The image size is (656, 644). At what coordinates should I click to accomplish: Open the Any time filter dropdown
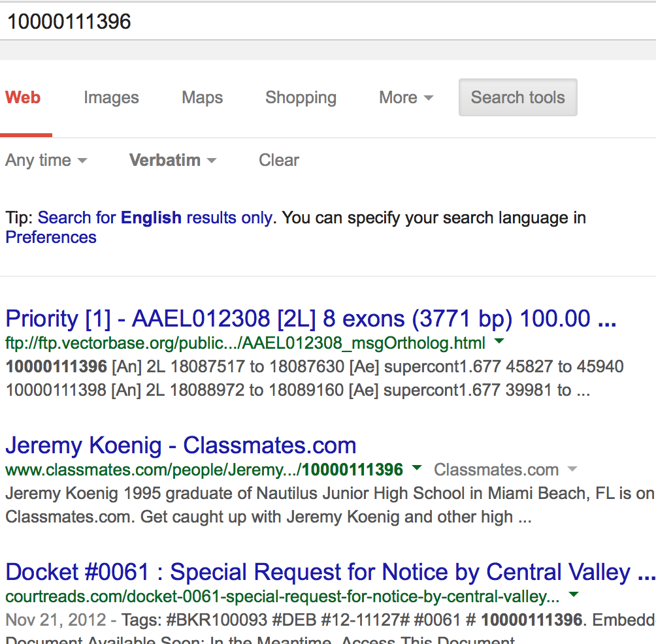pyautogui.click(x=46, y=161)
